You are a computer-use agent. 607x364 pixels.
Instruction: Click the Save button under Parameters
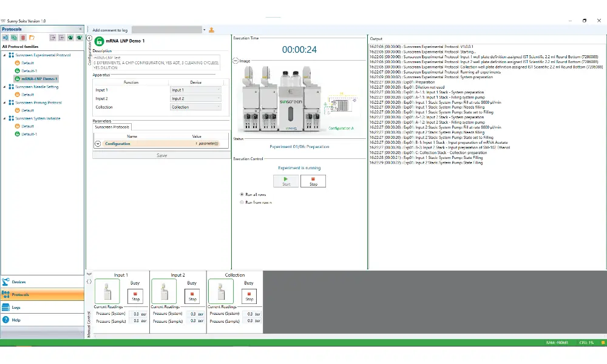pos(160,155)
